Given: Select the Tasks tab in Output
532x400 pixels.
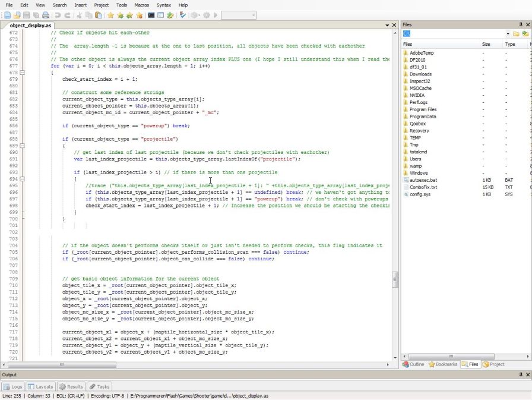Looking at the screenshot, I should (99, 386).
